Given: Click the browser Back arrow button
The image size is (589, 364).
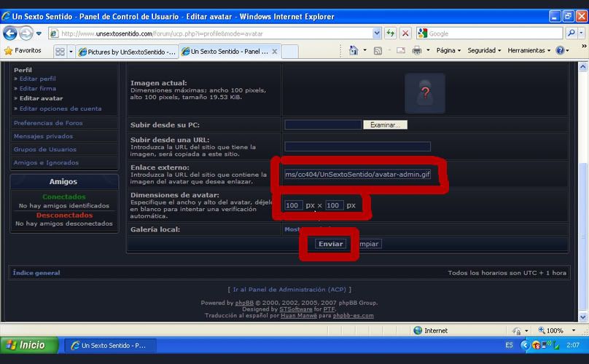Looking at the screenshot, I should click(x=10, y=33).
